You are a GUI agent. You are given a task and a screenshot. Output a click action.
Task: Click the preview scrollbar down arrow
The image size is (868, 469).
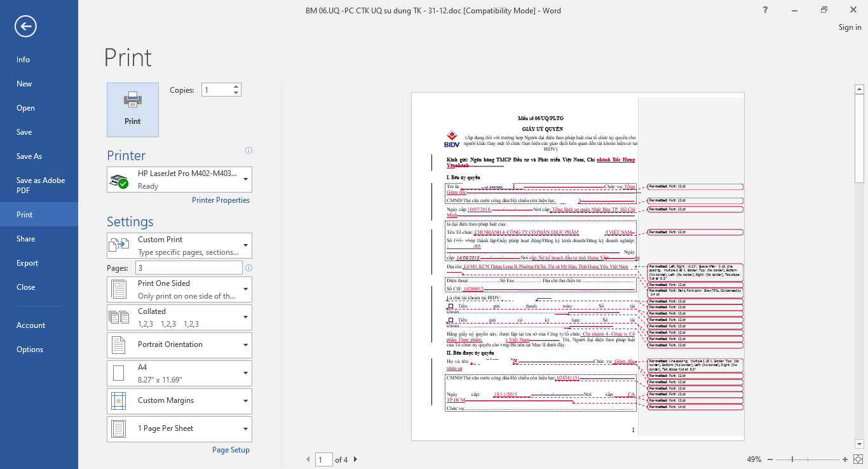click(x=858, y=444)
